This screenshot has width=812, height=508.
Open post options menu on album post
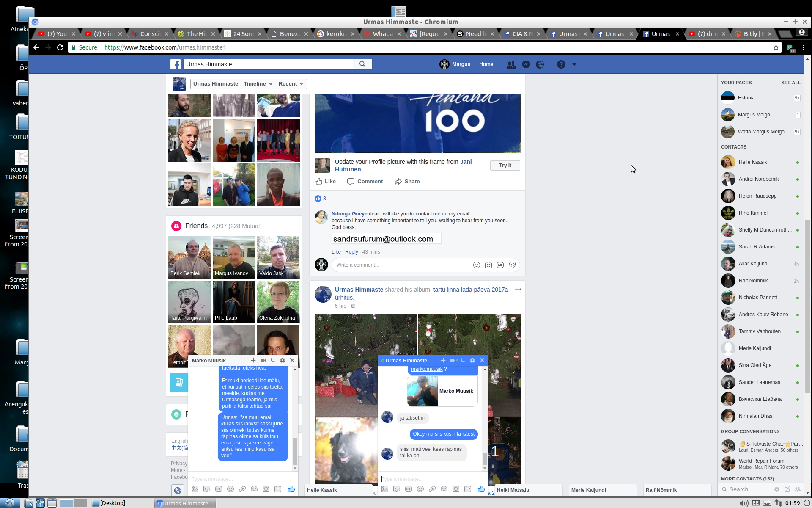[518, 290]
